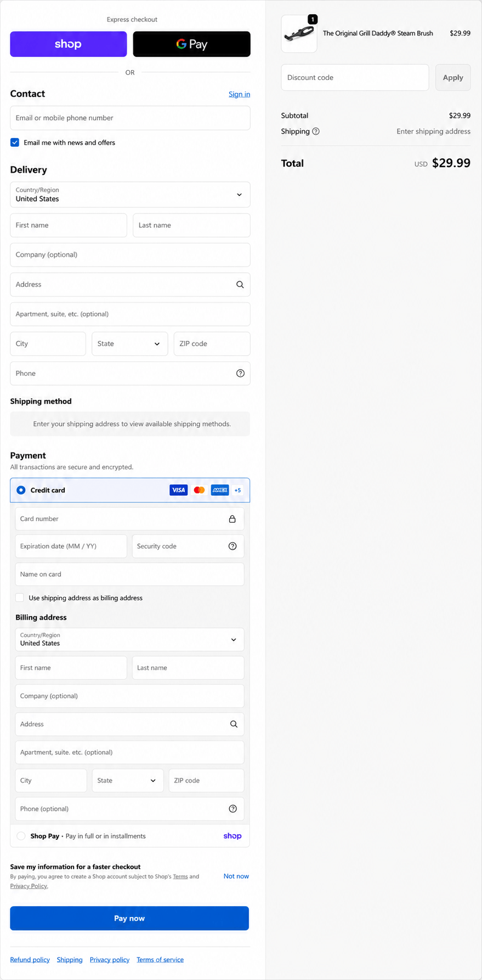Screen dimensions: 482x980
Task: Click the delivery Phone help question icon
Action: tap(240, 373)
